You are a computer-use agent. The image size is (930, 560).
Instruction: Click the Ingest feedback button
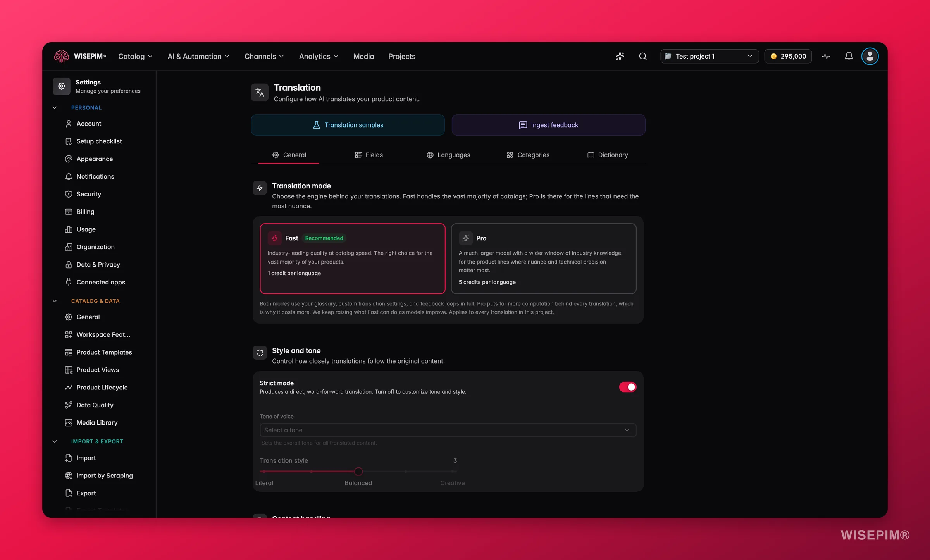click(x=548, y=125)
